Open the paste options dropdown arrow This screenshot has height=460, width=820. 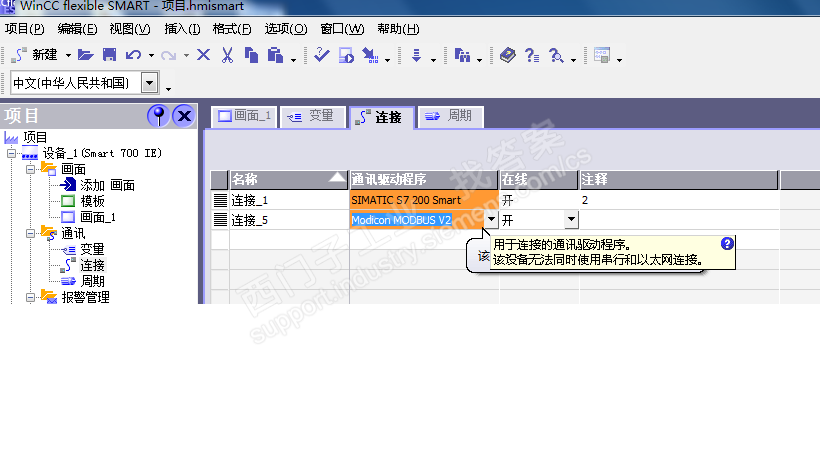(x=293, y=60)
